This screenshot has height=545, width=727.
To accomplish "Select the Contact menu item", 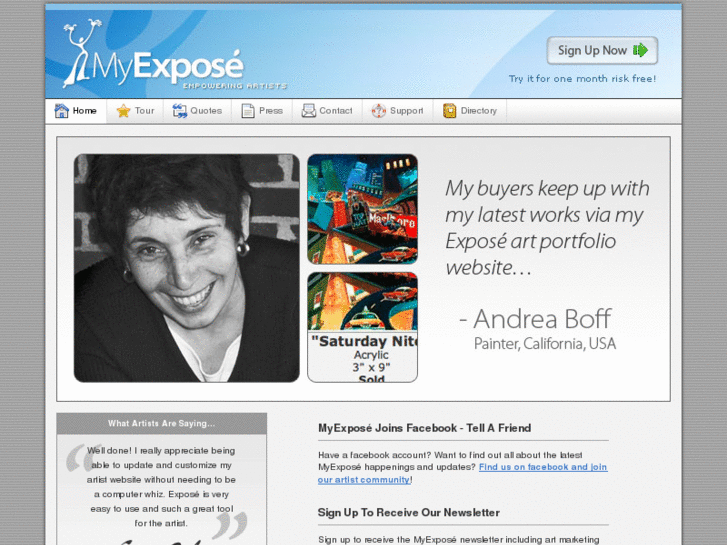I will pyautogui.click(x=327, y=111).
